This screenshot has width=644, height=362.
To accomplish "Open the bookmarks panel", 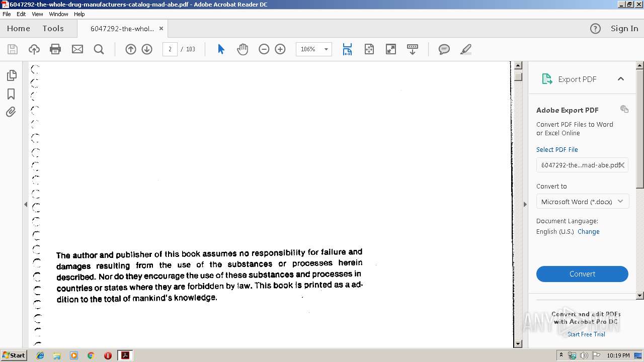I will pos(11,94).
